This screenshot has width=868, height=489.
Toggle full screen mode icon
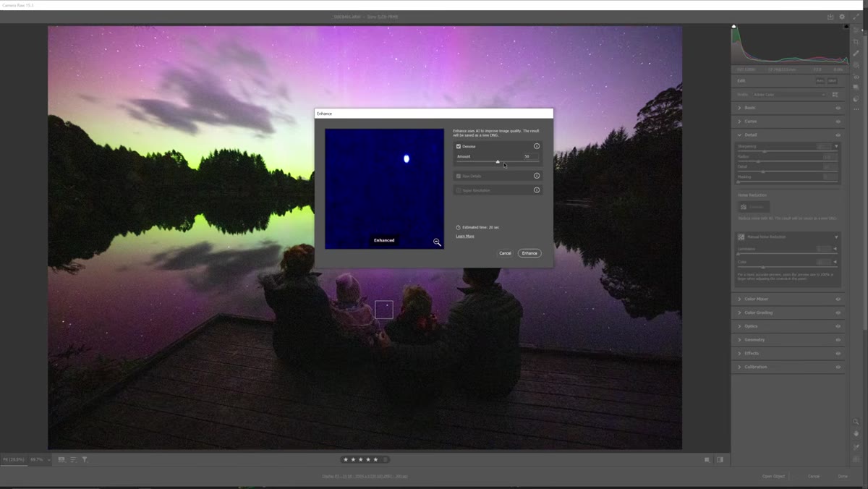pos(856,17)
